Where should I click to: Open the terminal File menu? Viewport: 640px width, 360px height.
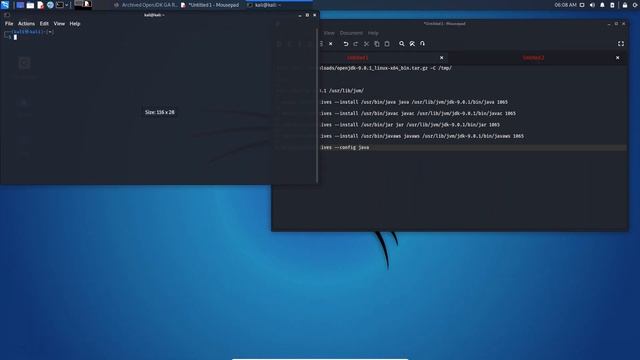pos(9,24)
